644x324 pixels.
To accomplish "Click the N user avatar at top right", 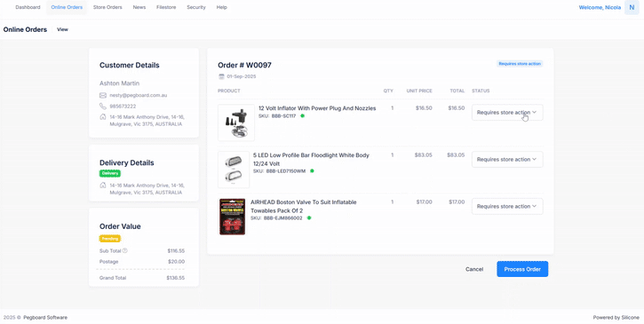I will 632,7.
